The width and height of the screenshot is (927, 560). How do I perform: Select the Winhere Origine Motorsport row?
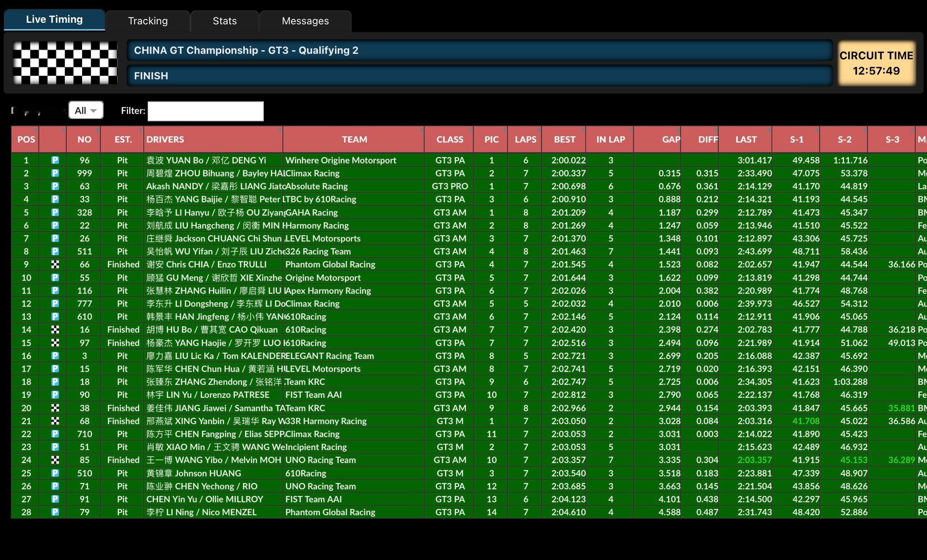tap(341, 160)
